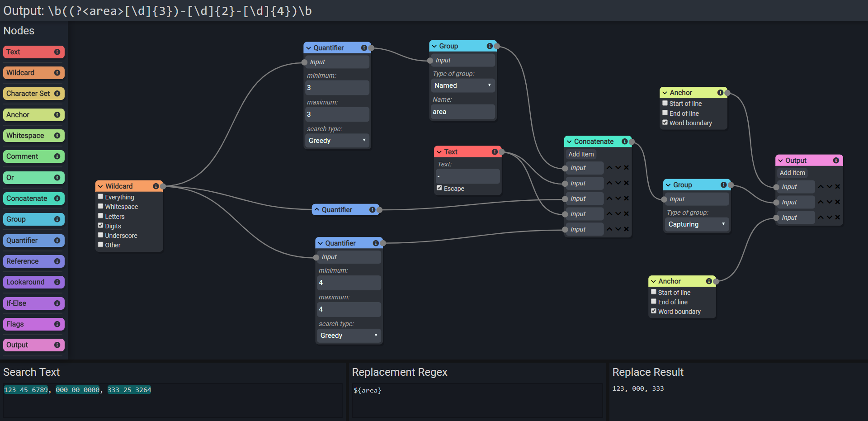Collapse the Named Group node header
The width and height of the screenshot is (868, 421).
tap(434, 46)
